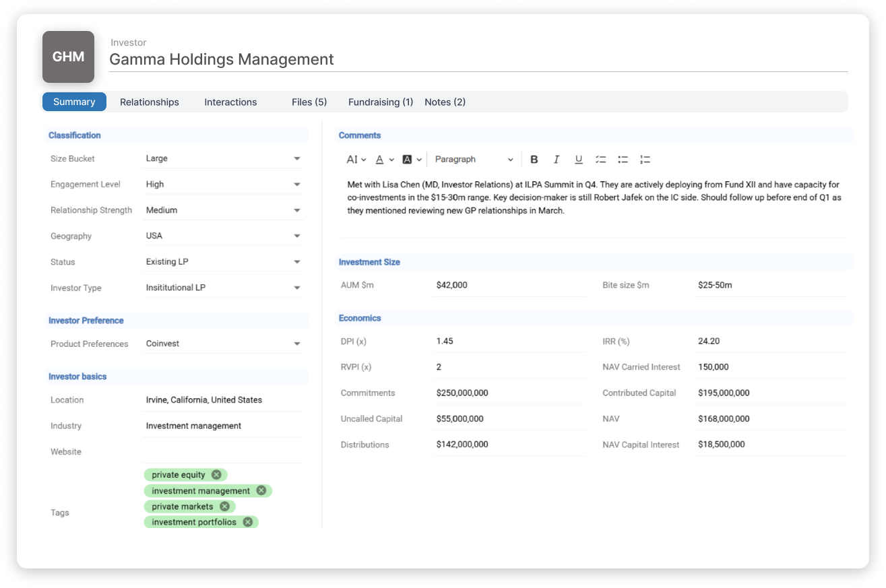Open the Notes (2) tab
Screen dimensions: 886x588
(x=445, y=102)
